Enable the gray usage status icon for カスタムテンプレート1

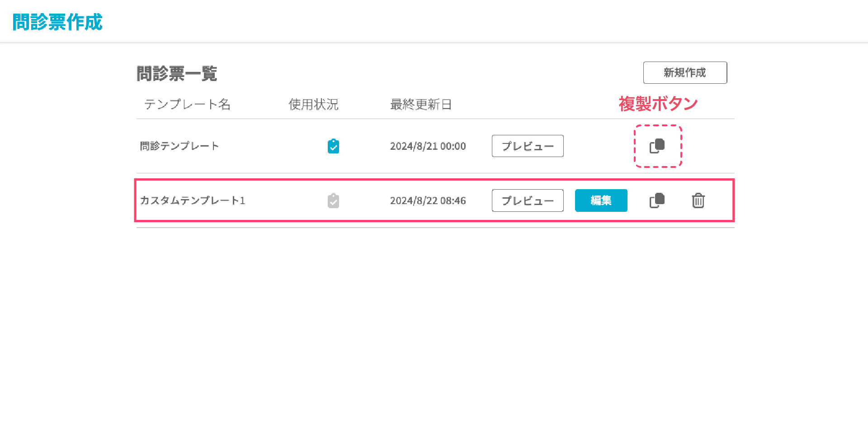click(333, 200)
